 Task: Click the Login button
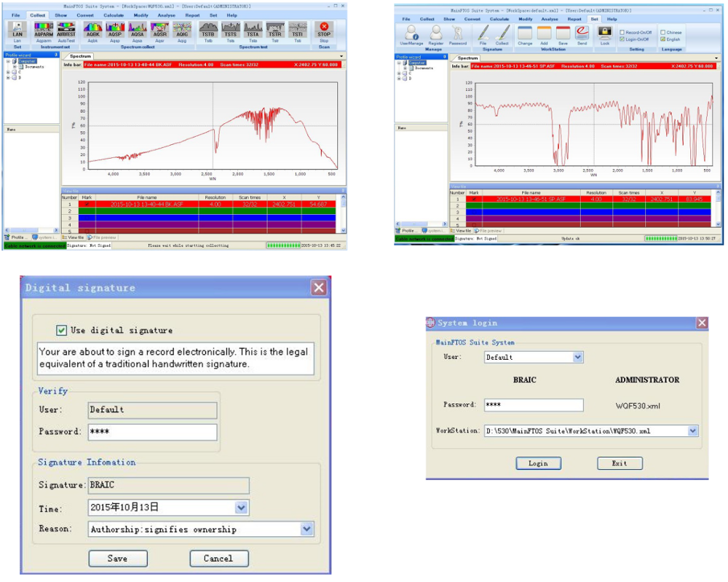click(x=538, y=463)
